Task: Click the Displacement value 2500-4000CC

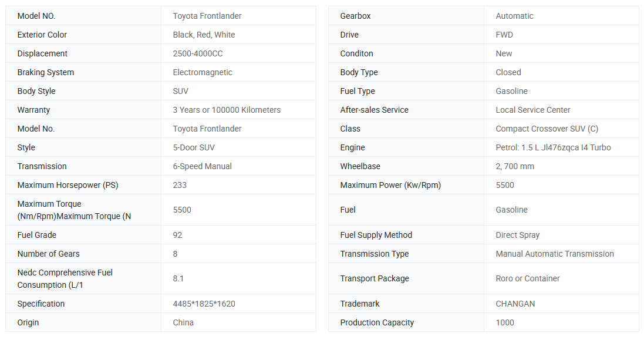Action: click(x=197, y=53)
